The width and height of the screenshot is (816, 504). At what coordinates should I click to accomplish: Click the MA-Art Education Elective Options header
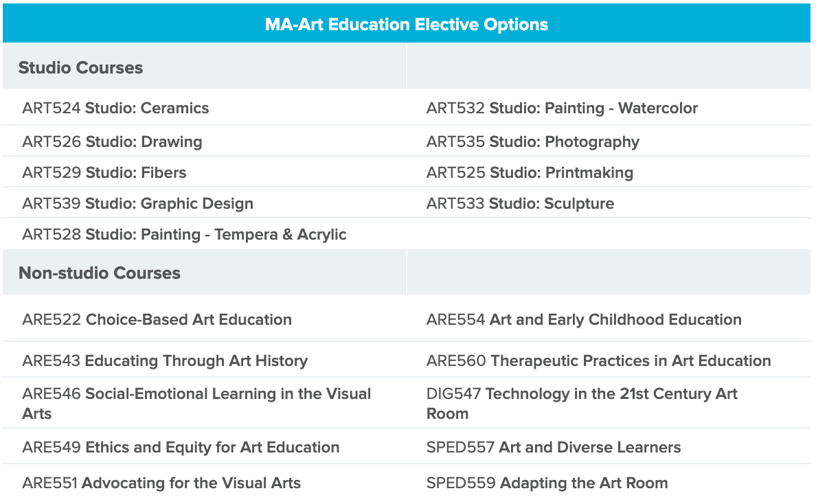(x=407, y=25)
